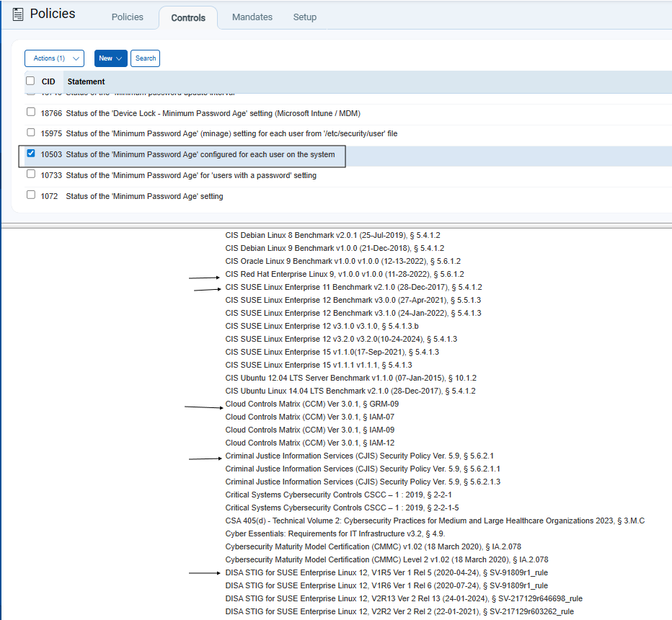The height and width of the screenshot is (620, 672).
Task: Uncheck the box for CID 10503
Action: tap(31, 154)
